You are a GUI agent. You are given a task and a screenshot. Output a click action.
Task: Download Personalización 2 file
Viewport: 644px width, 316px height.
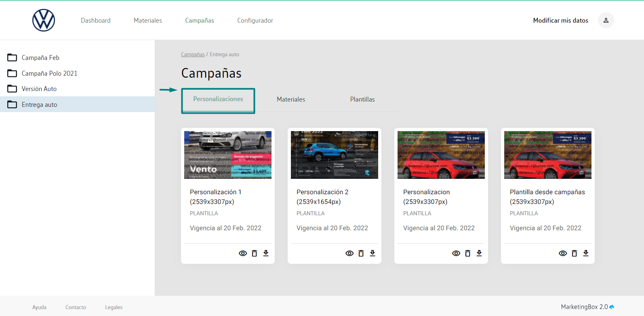tap(373, 253)
